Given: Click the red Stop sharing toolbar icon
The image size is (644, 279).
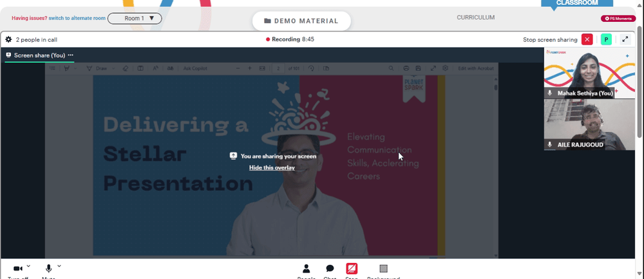Looking at the screenshot, I should (352, 269).
